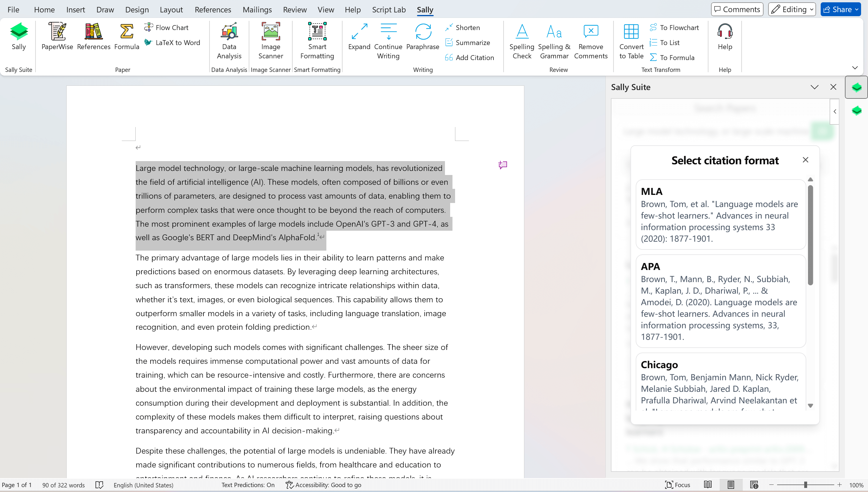This screenshot has width=868, height=492.
Task: Switch to Web Layout view
Action: (754, 485)
